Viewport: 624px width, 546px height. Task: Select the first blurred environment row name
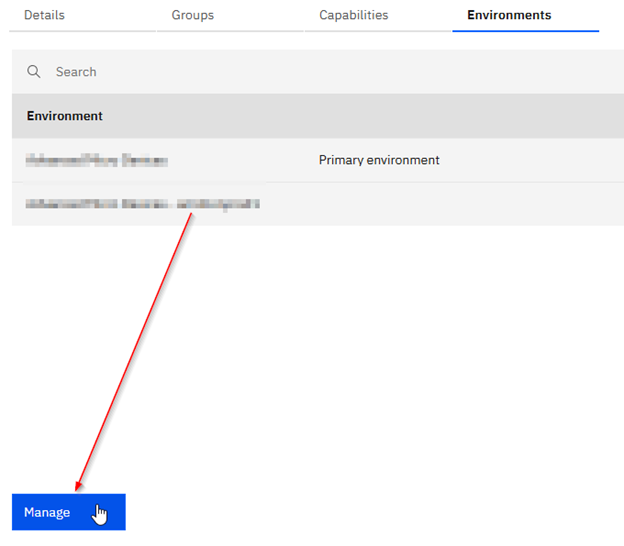click(x=97, y=160)
